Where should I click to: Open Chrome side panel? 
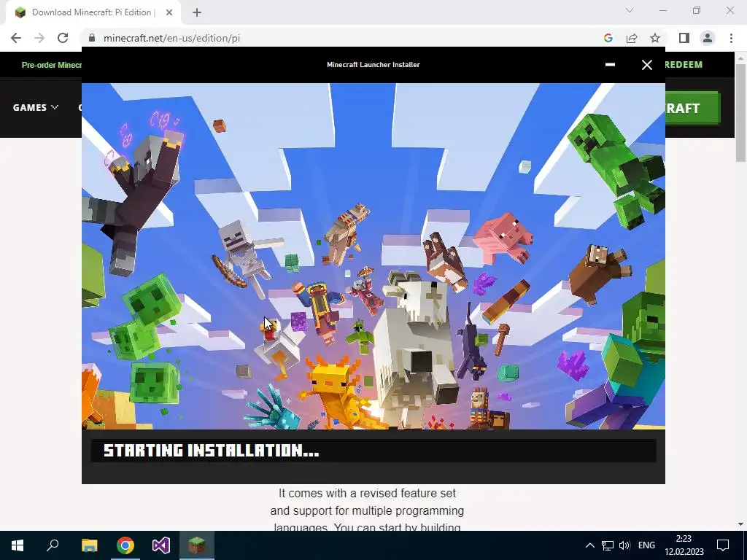coord(684,38)
